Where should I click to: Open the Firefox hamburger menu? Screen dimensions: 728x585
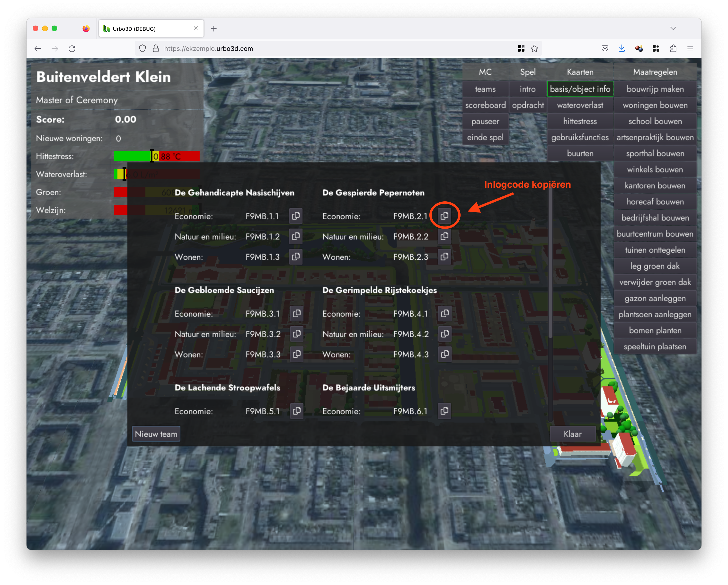point(690,49)
